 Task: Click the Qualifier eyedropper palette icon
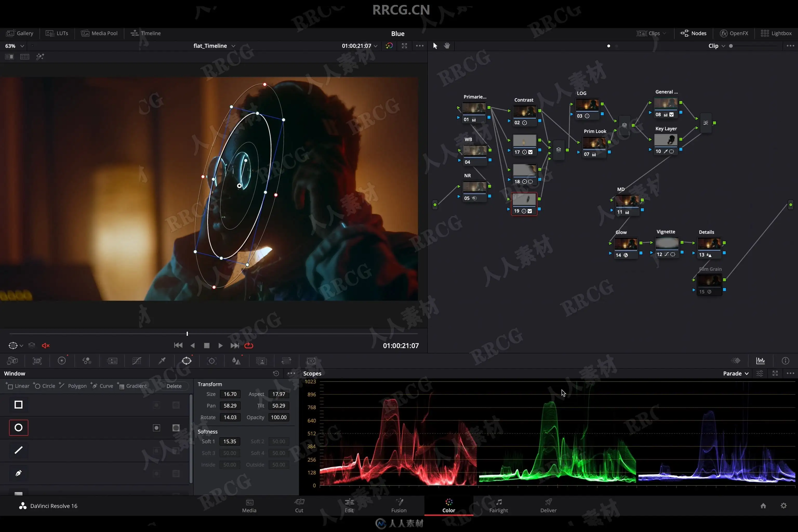(162, 361)
